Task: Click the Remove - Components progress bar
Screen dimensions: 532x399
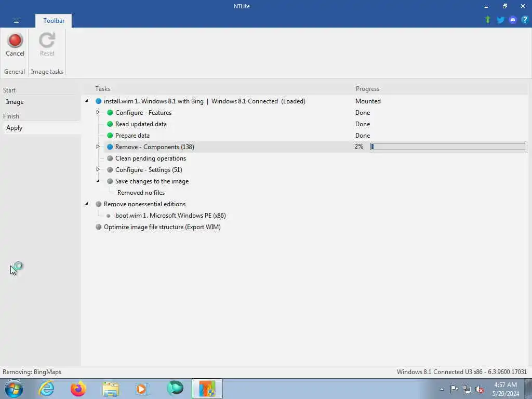Action: (447, 147)
